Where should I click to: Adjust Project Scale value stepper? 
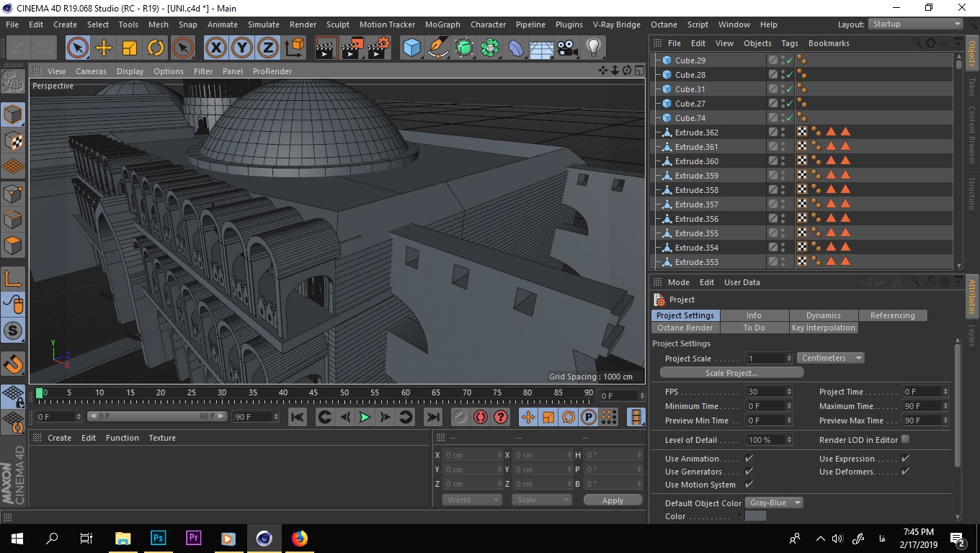coord(789,359)
